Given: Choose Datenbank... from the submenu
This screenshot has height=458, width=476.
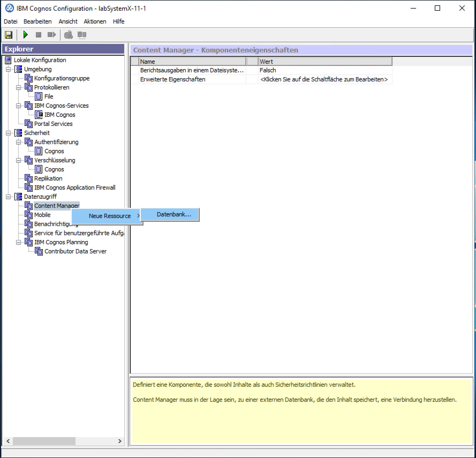Looking at the screenshot, I should [x=174, y=215].
